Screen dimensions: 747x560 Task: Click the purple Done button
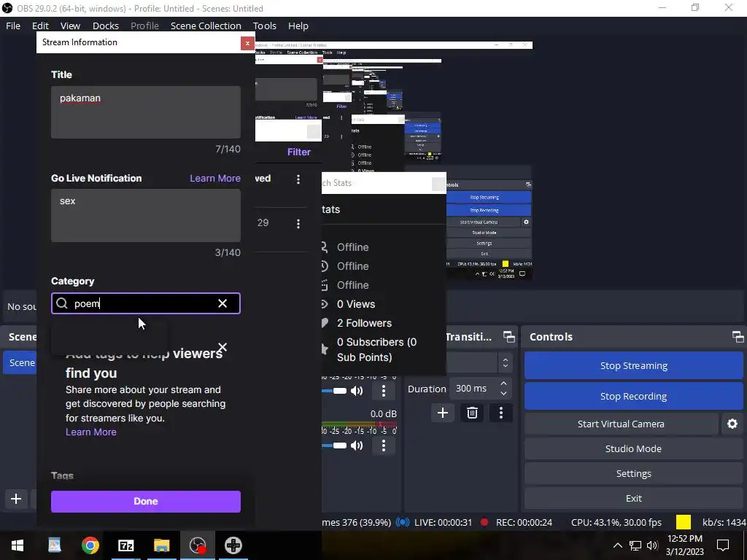point(146,502)
